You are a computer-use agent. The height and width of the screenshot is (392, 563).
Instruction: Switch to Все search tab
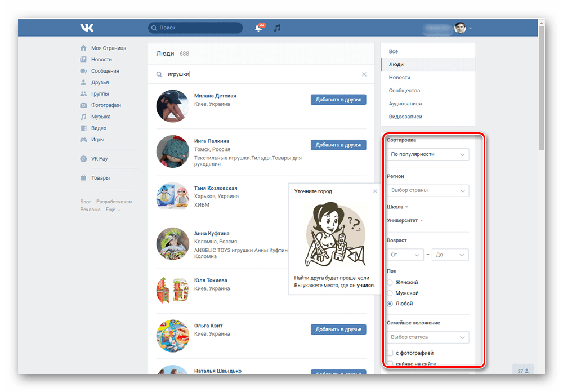428,51
